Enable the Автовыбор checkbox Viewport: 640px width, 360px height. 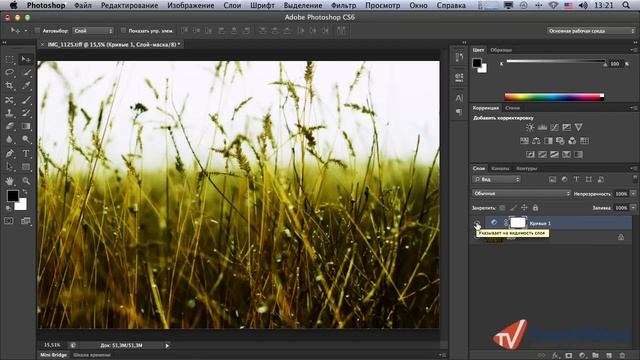(38, 31)
